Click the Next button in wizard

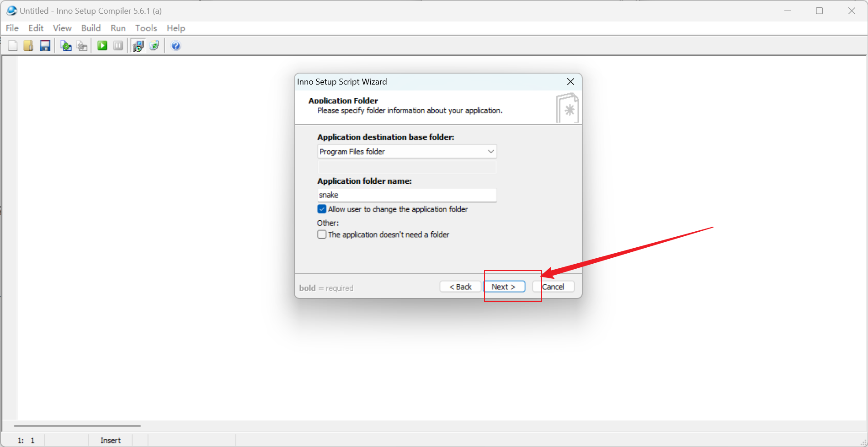(504, 287)
